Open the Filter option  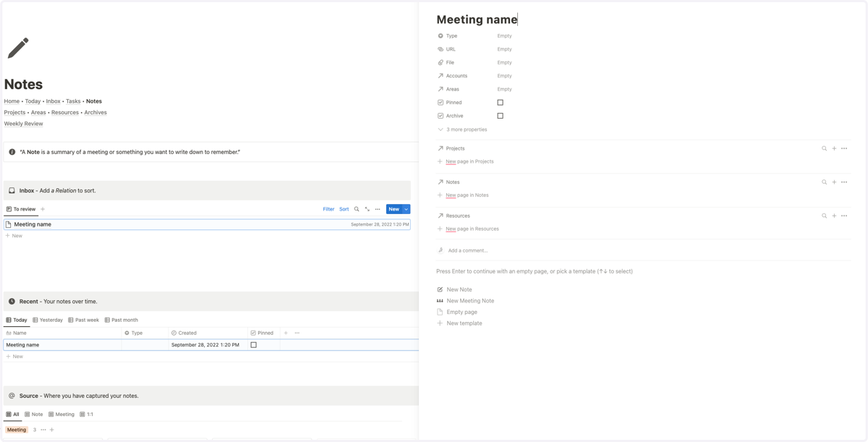pos(328,209)
